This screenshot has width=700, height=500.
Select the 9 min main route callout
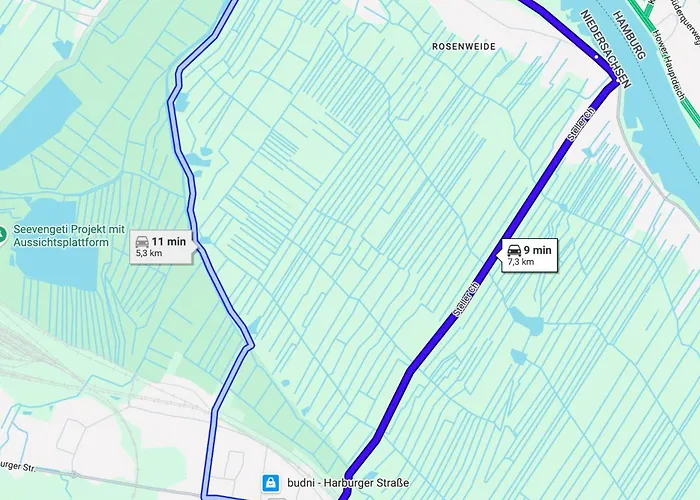pos(528,255)
